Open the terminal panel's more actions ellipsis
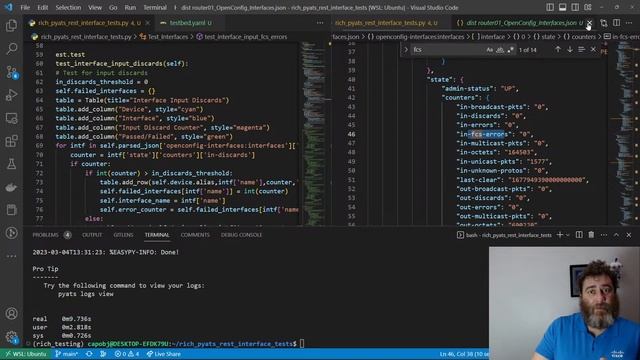This screenshot has height=360, width=640. [604, 235]
